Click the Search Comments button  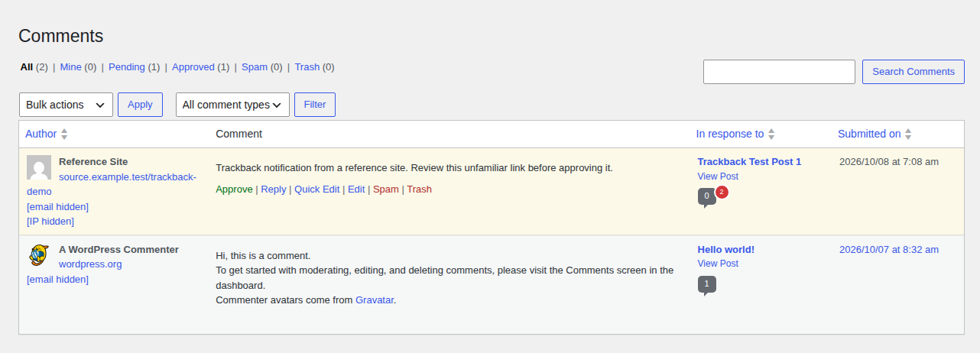click(913, 72)
